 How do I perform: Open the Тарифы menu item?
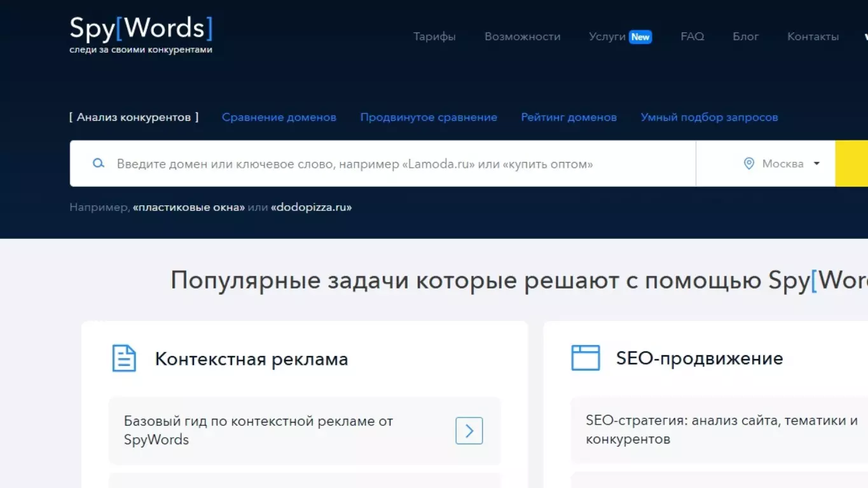(434, 37)
